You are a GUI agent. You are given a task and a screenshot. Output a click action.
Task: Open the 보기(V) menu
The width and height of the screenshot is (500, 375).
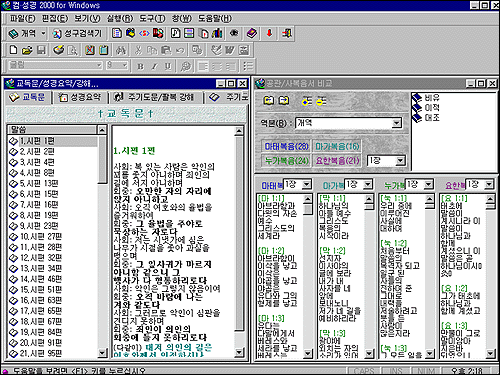(87, 18)
